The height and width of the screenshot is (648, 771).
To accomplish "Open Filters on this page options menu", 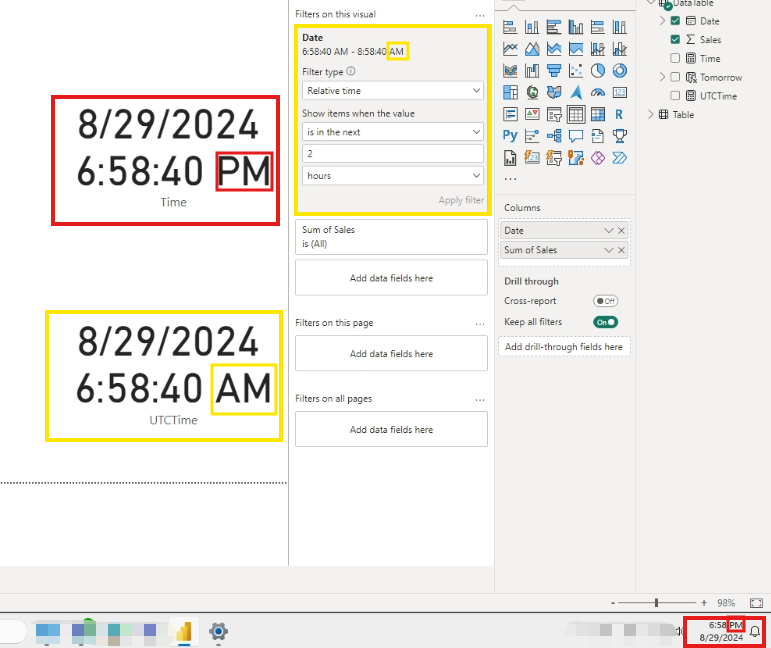I will (x=480, y=324).
